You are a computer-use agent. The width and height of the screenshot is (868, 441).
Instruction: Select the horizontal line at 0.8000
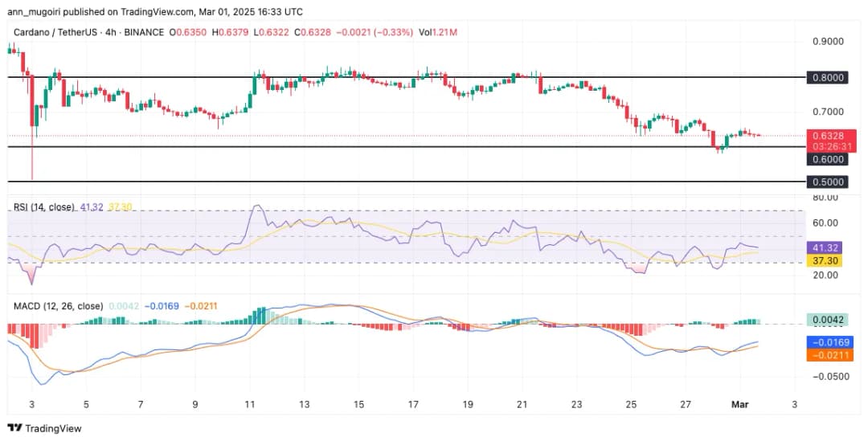402,77
